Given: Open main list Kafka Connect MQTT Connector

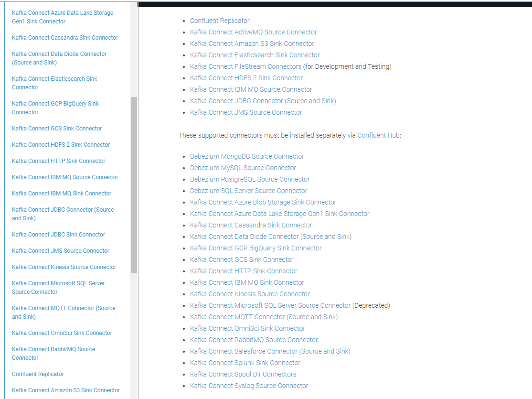Looking at the screenshot, I should tap(264, 317).
